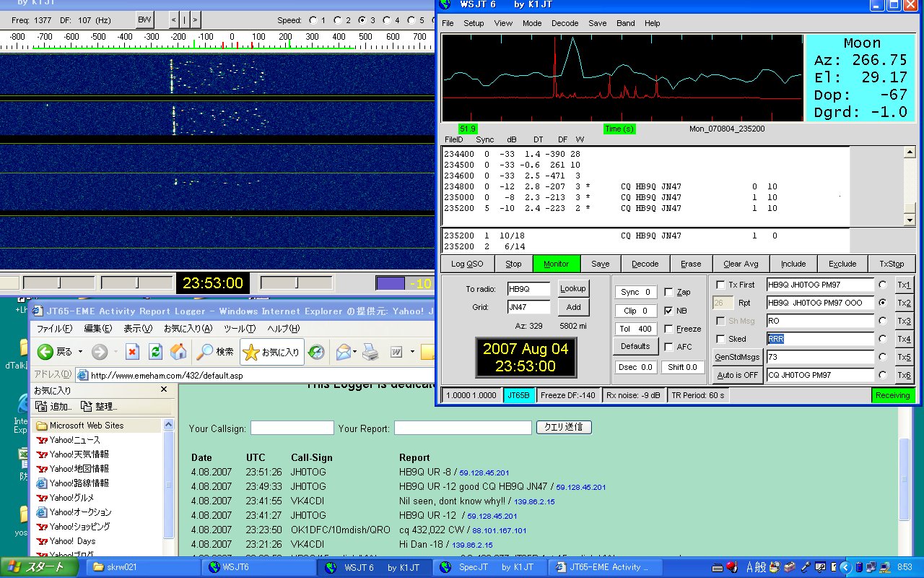Click the IE Back arrow icon
This screenshot has width=924, height=578.
pos(45,352)
